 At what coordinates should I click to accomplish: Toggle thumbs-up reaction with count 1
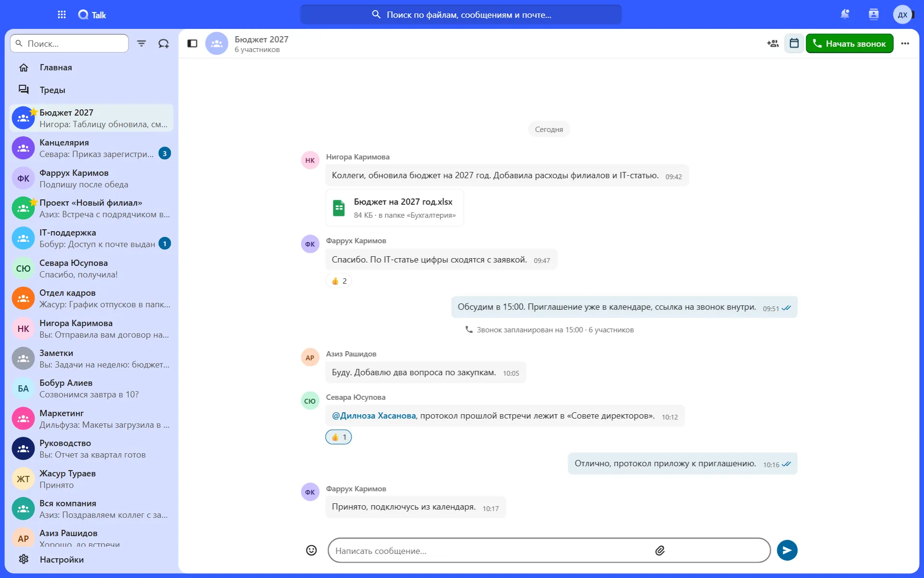point(339,437)
